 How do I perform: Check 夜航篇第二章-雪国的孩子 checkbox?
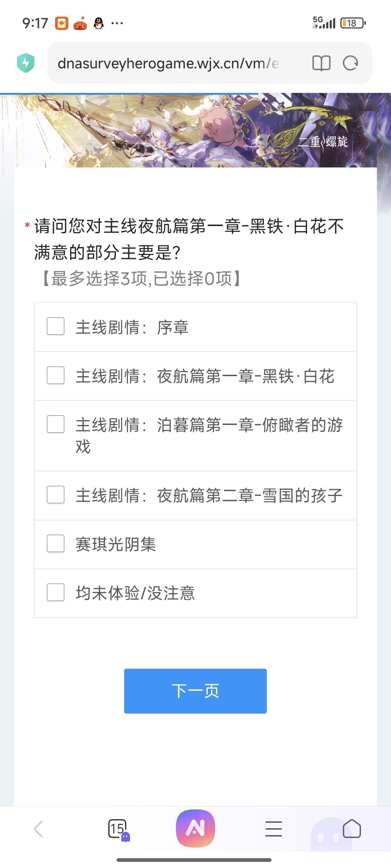[56, 495]
